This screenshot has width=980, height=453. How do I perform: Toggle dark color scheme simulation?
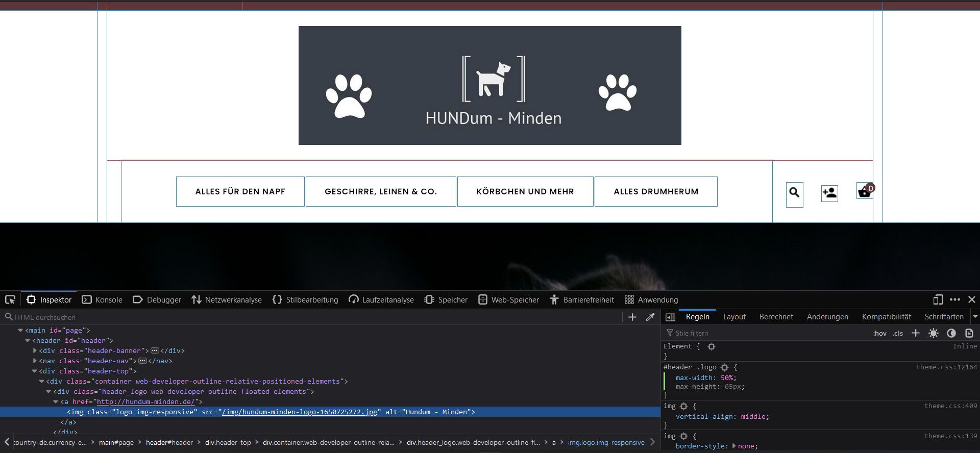coord(951,333)
